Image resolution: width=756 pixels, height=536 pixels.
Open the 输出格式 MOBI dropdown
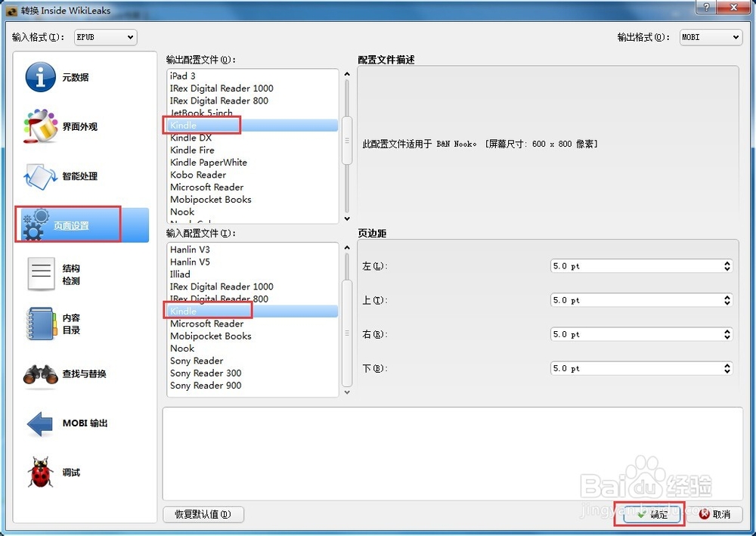point(711,37)
